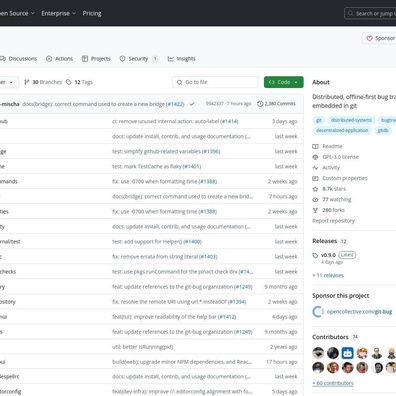Select the gitdb topic tag
396x396 pixels.
383,130
